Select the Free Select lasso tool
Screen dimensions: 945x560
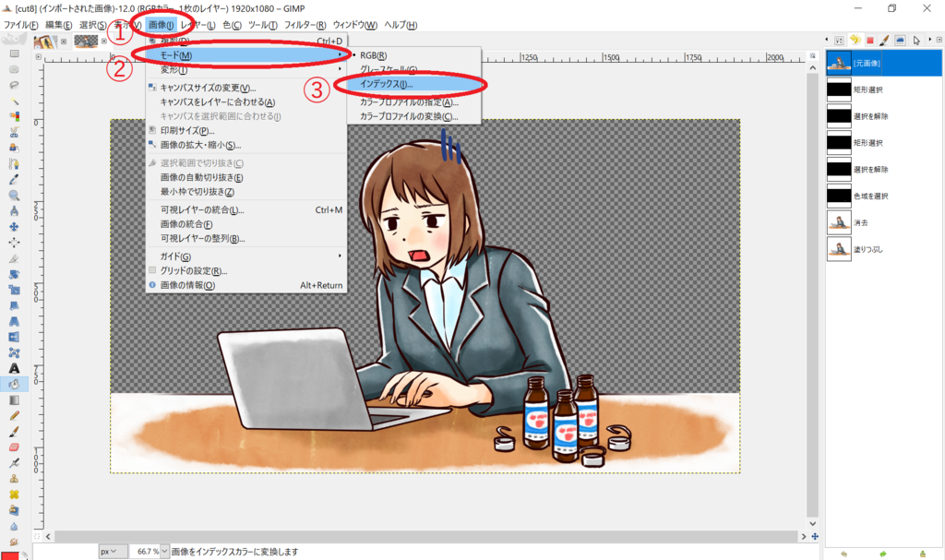[14, 85]
